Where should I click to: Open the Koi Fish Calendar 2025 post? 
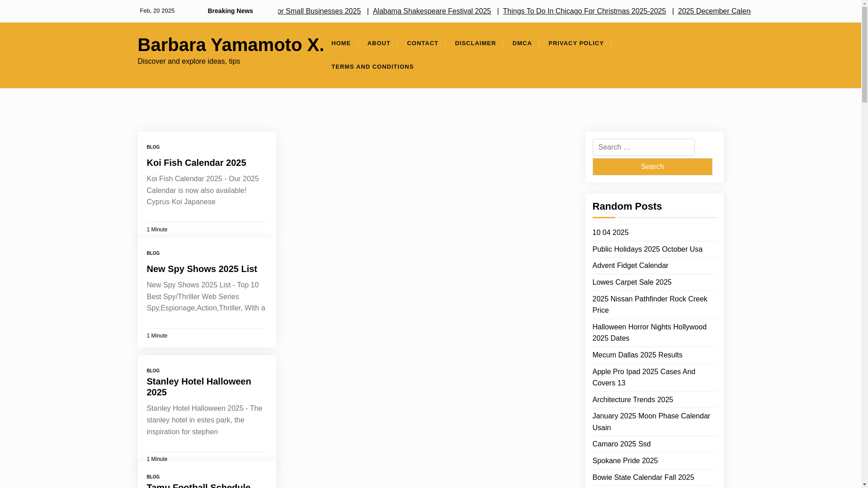(196, 163)
